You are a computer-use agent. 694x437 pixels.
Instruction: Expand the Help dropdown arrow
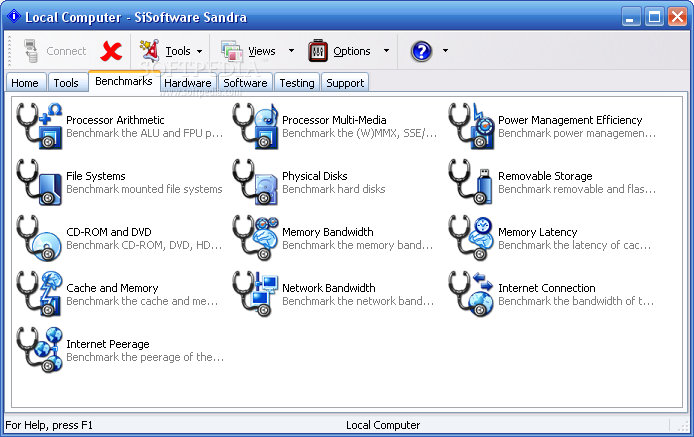tap(445, 50)
